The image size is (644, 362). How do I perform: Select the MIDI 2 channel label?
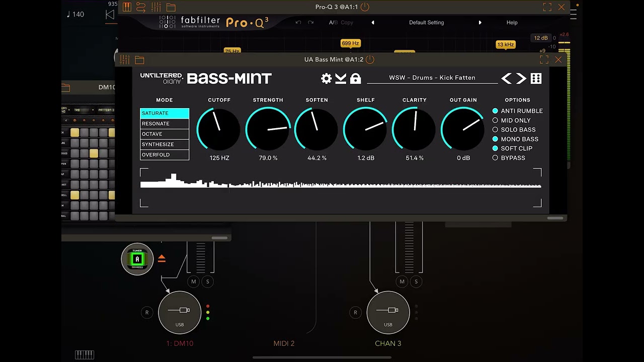[284, 343]
